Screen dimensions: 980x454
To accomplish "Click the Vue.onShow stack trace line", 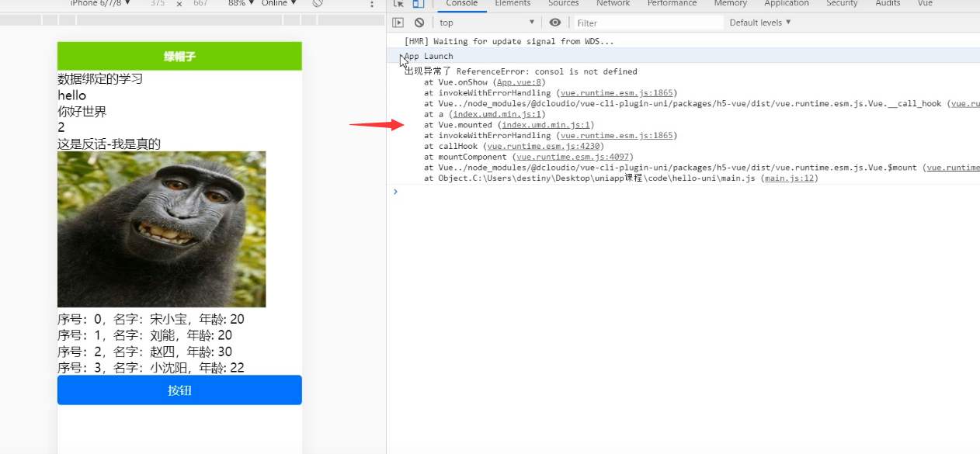I will [x=485, y=82].
